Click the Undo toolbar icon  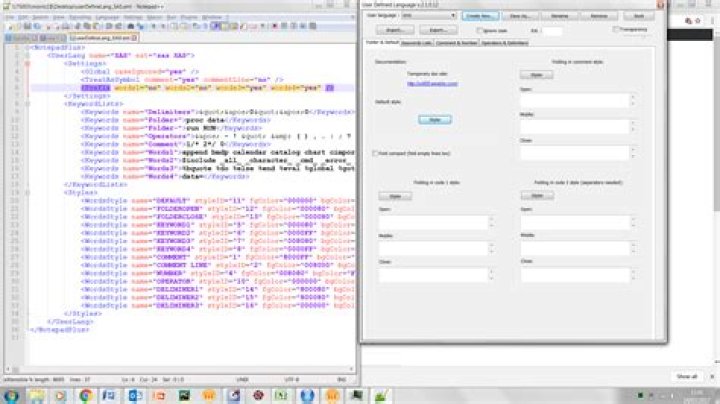pos(109,26)
